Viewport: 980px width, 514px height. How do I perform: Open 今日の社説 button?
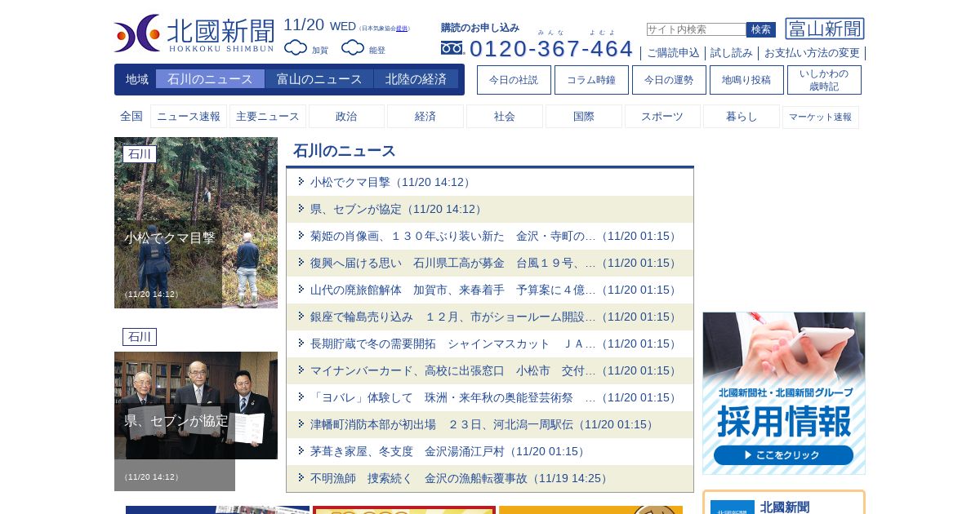pyautogui.click(x=514, y=80)
